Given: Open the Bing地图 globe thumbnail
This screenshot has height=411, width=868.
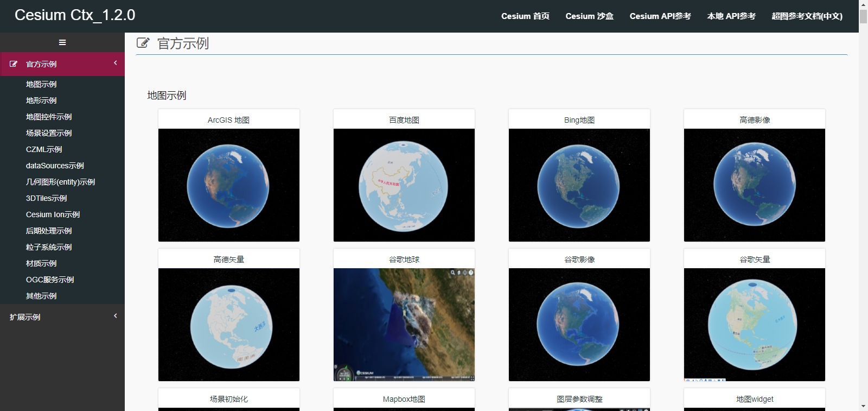Looking at the screenshot, I should click(579, 185).
